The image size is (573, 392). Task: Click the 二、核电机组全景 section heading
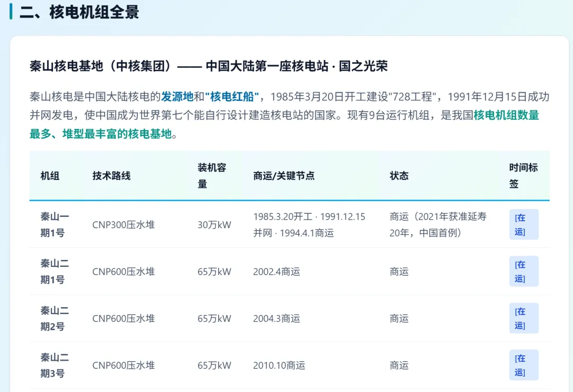[79, 12]
